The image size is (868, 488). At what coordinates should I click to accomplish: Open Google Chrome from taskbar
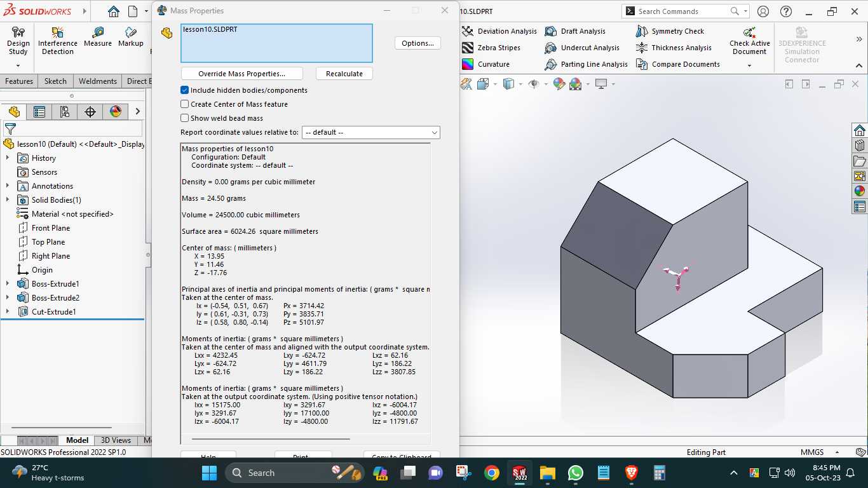click(x=491, y=473)
